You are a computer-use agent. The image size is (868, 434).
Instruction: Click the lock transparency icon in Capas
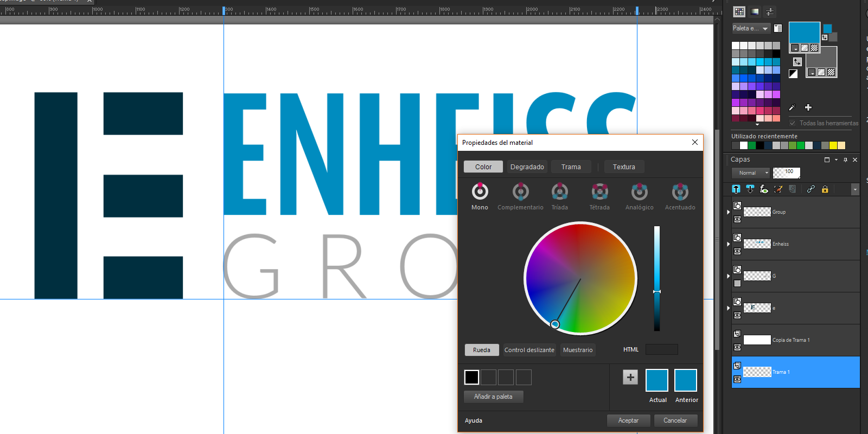tap(825, 189)
